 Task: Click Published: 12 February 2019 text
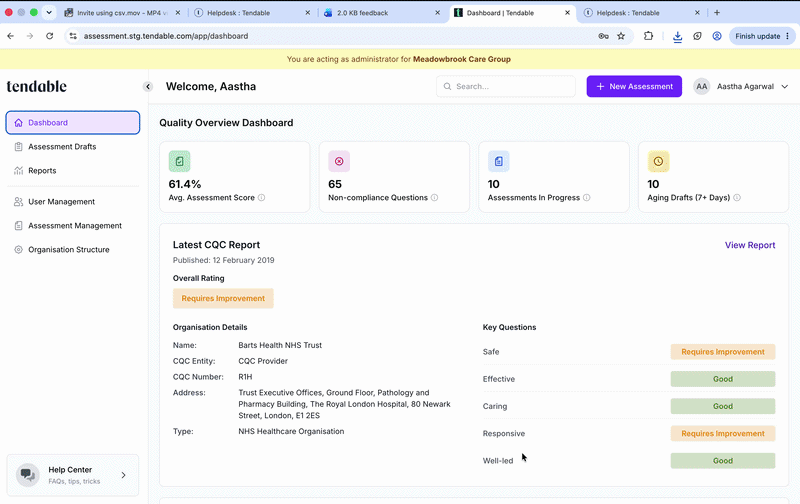click(x=223, y=260)
